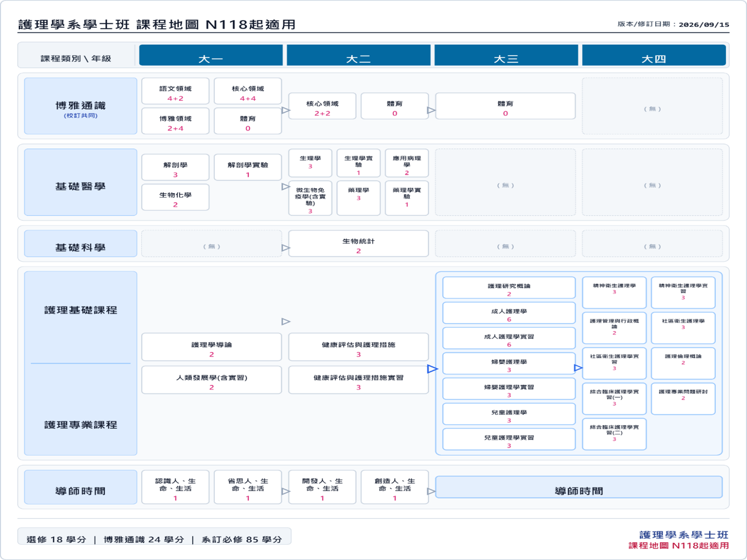The width and height of the screenshot is (747, 560).
Task: Open the 生理學 3-credit course card
Action: point(310,163)
